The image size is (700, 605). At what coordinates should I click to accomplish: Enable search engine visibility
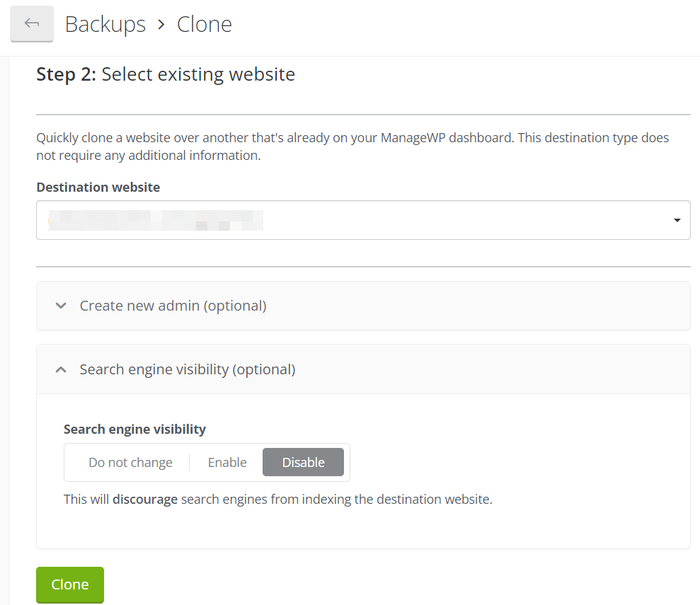point(227,463)
